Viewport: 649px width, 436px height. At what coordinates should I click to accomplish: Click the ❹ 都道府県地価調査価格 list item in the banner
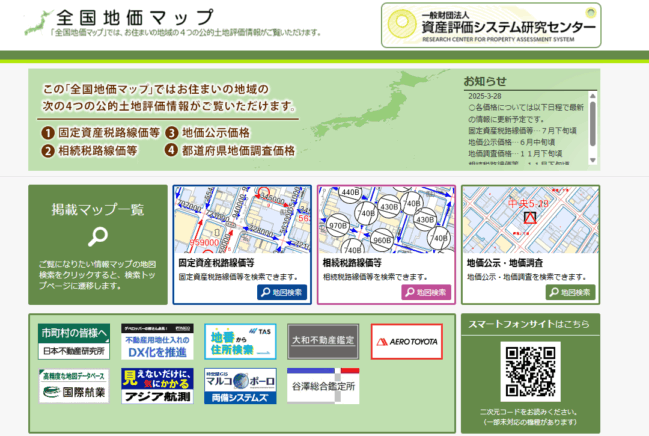pyautogui.click(x=231, y=151)
